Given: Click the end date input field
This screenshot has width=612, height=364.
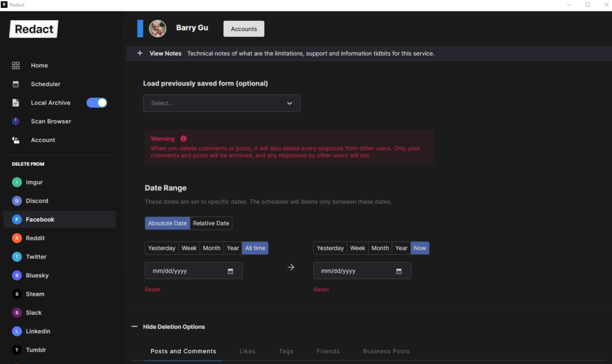Looking at the screenshot, I should pos(356,271).
